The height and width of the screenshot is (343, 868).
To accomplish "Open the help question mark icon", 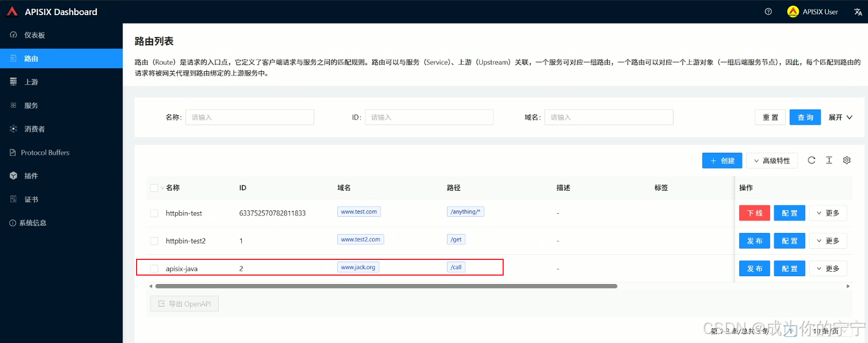I will 768,12.
